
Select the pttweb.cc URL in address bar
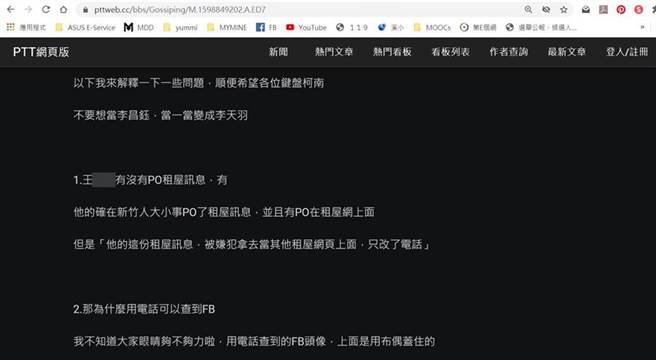point(179,10)
